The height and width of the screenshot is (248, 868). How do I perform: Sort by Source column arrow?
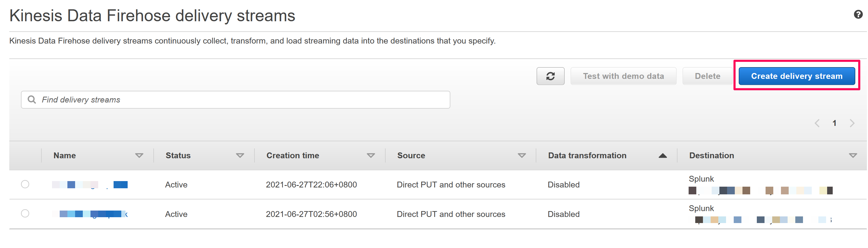tap(522, 155)
